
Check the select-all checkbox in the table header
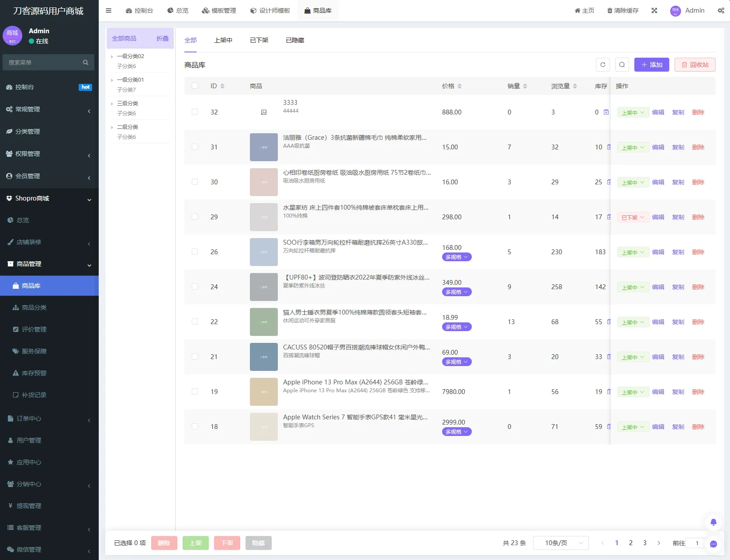pos(195,86)
